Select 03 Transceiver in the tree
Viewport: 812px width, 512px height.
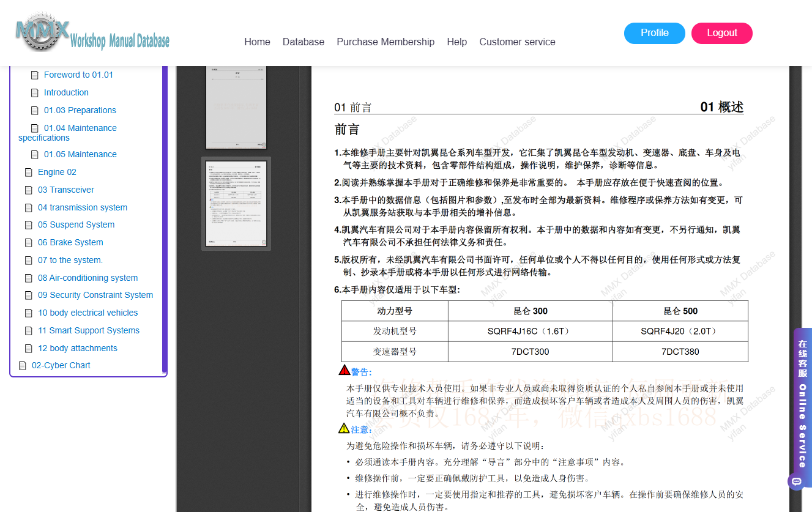66,190
